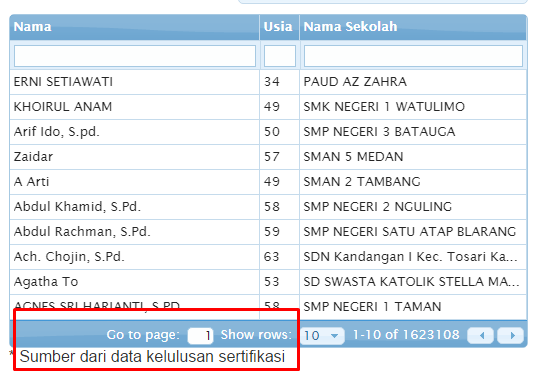Click the age value 57
The image size is (538, 377).
272,157
